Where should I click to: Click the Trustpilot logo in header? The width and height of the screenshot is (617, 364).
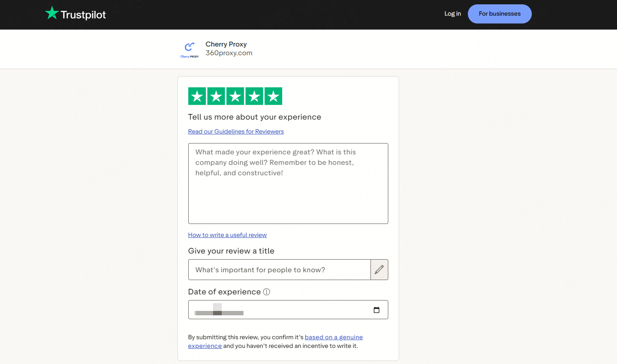pyautogui.click(x=76, y=14)
